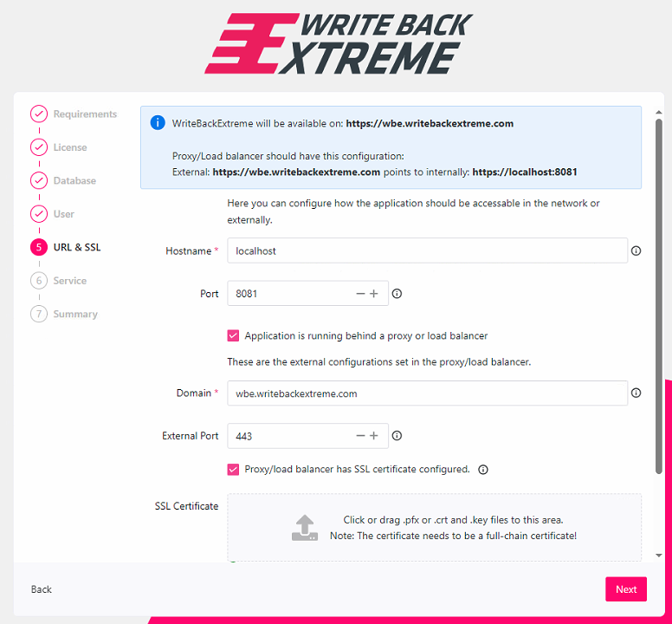Click the info icon next to Hostname field
This screenshot has width=672, height=624.
click(x=636, y=251)
